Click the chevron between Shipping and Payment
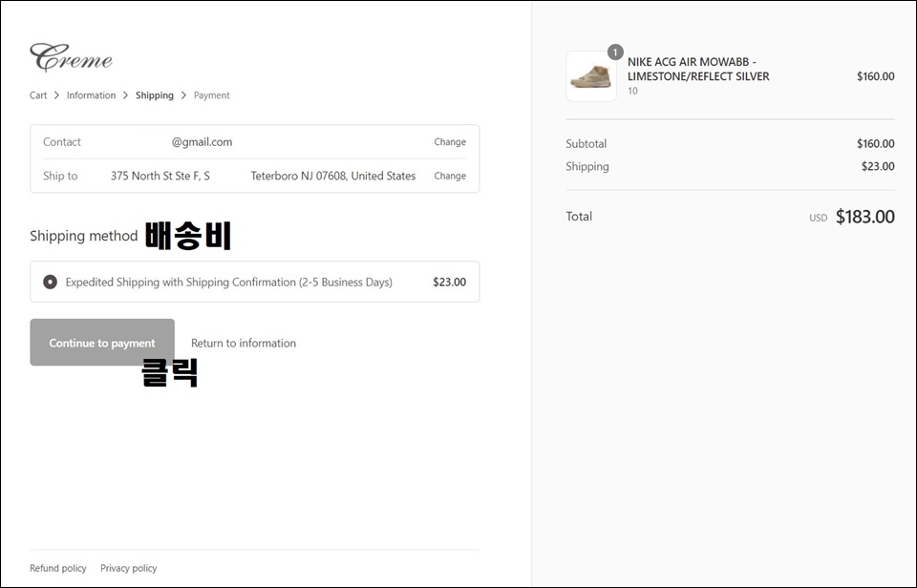This screenshot has width=917, height=588. click(x=183, y=95)
